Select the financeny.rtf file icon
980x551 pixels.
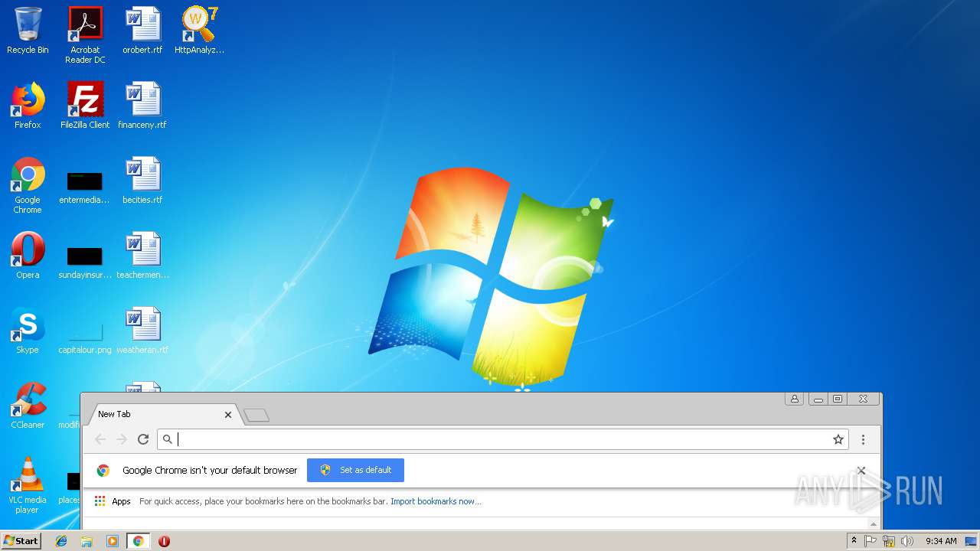point(142,106)
